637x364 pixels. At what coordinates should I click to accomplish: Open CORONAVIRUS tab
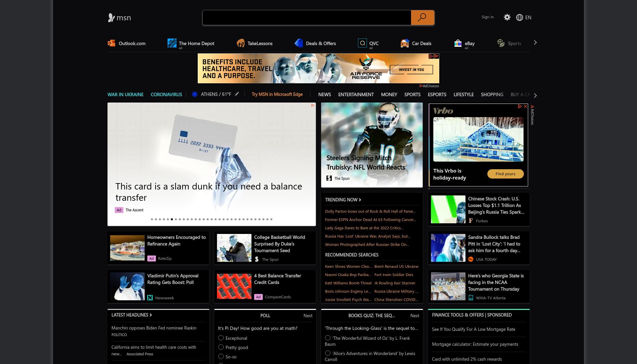coord(166,95)
